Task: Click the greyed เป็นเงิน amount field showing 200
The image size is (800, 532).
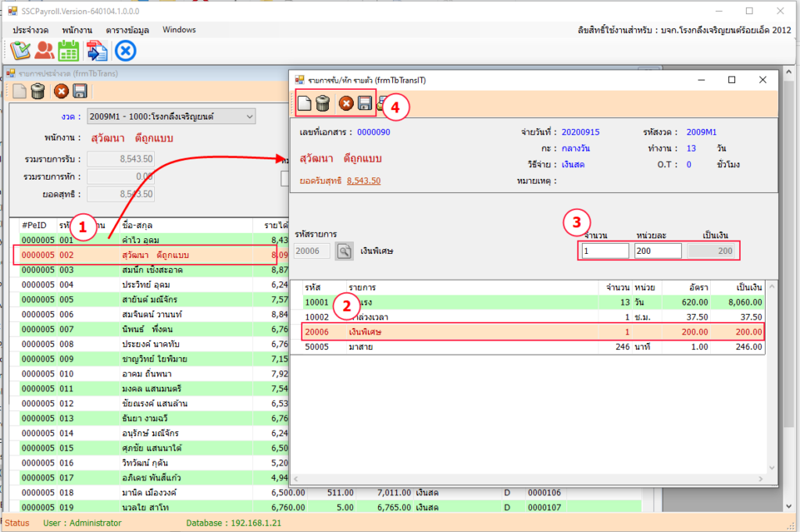Action: [711, 251]
